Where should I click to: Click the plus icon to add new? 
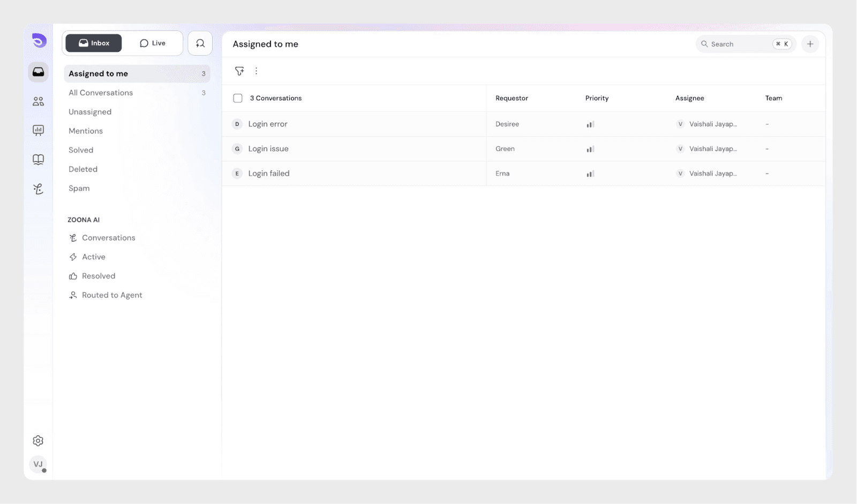pos(810,44)
